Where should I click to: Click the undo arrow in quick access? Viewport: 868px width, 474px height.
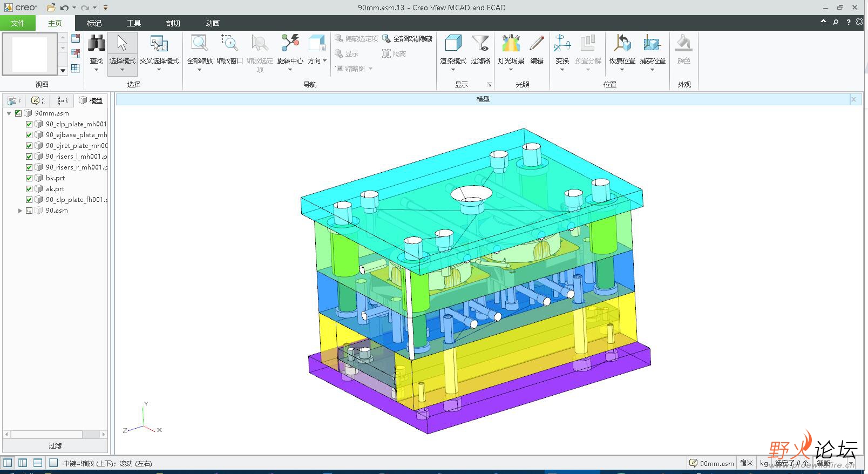point(64,8)
